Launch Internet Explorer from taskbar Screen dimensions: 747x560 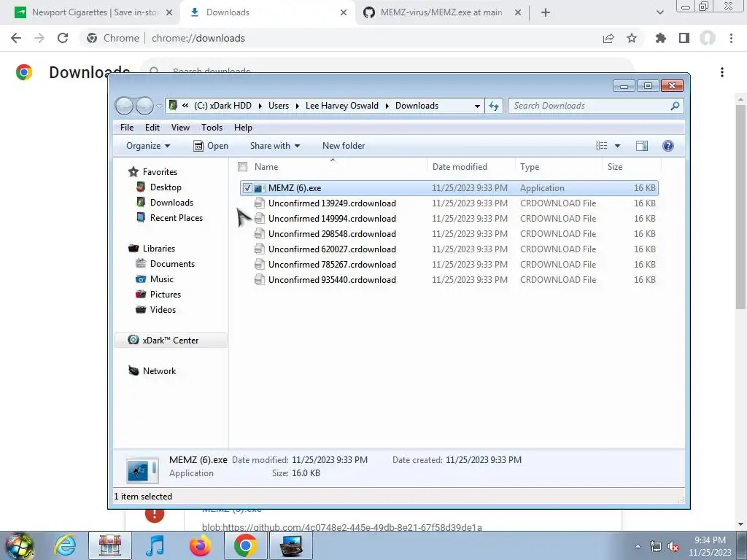(x=65, y=545)
